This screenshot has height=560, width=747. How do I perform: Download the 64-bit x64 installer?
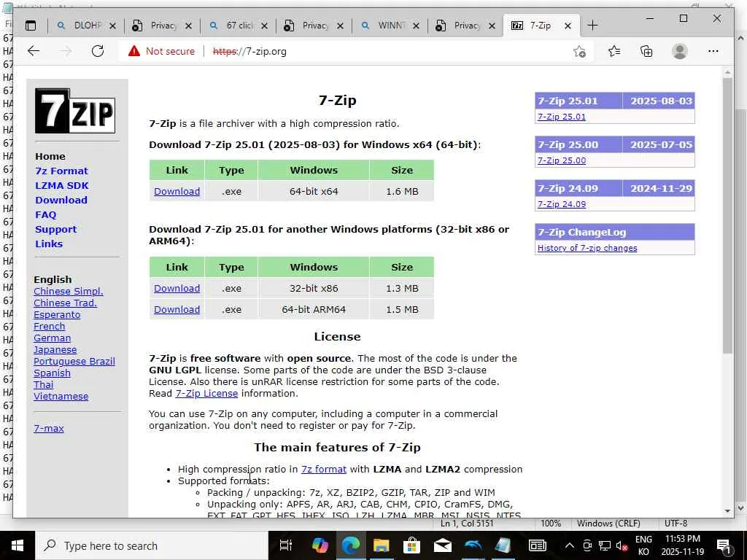coord(177,192)
